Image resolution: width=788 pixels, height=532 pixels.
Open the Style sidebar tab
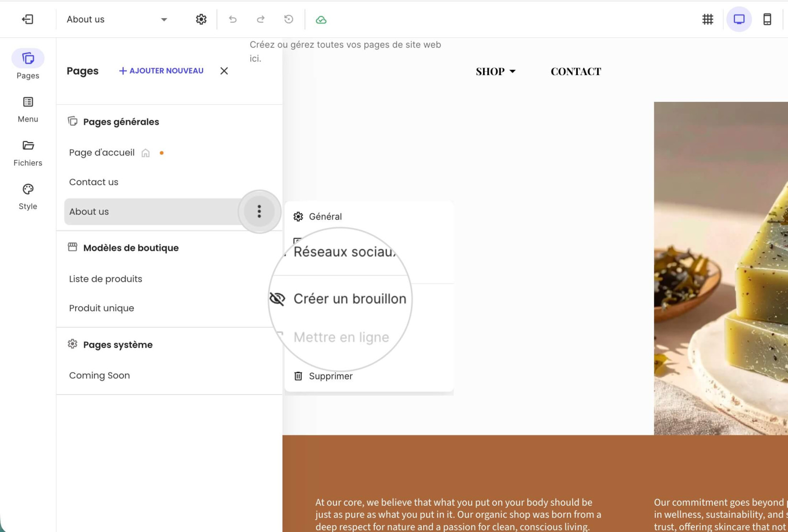[28, 197]
